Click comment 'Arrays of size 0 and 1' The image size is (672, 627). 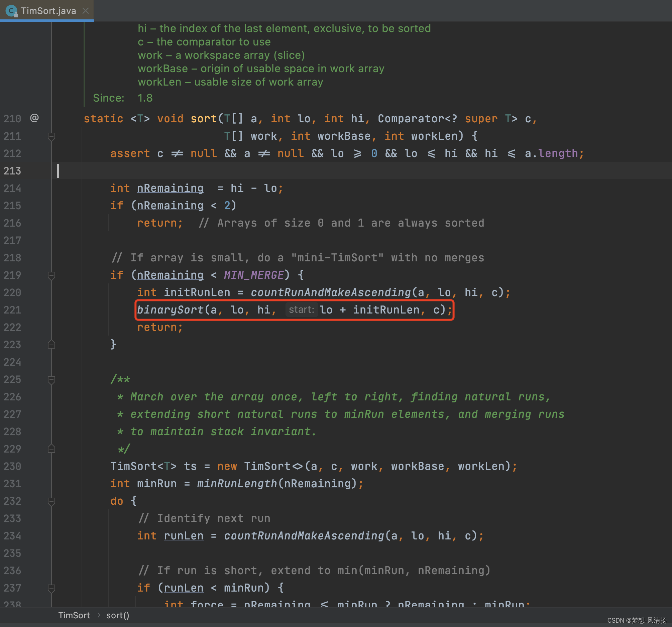pyautogui.click(x=341, y=223)
